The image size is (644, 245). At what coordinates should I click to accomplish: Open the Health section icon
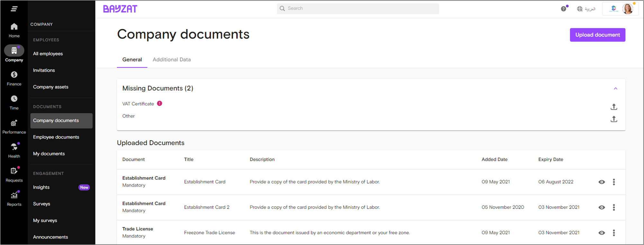[14, 147]
